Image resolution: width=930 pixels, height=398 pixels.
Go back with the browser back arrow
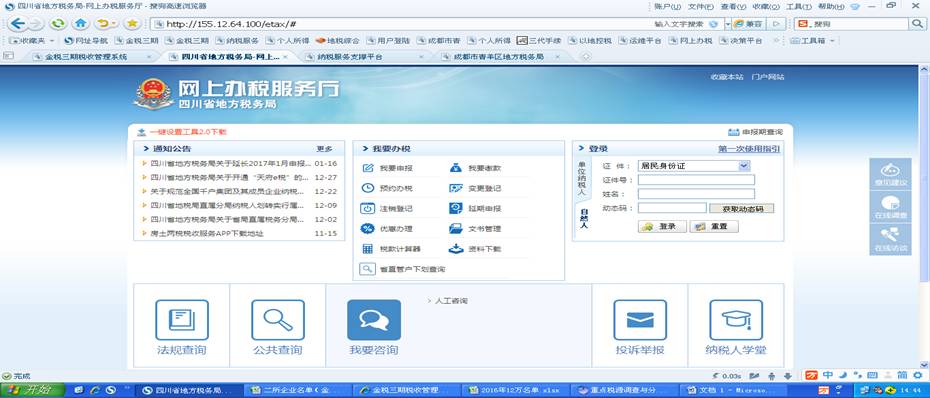click(17, 24)
